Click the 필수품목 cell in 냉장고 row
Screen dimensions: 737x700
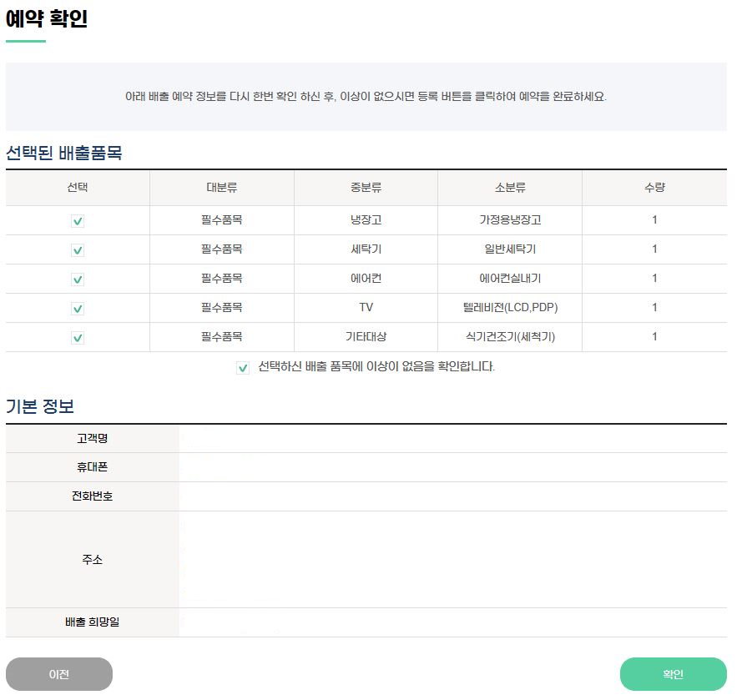point(222,220)
